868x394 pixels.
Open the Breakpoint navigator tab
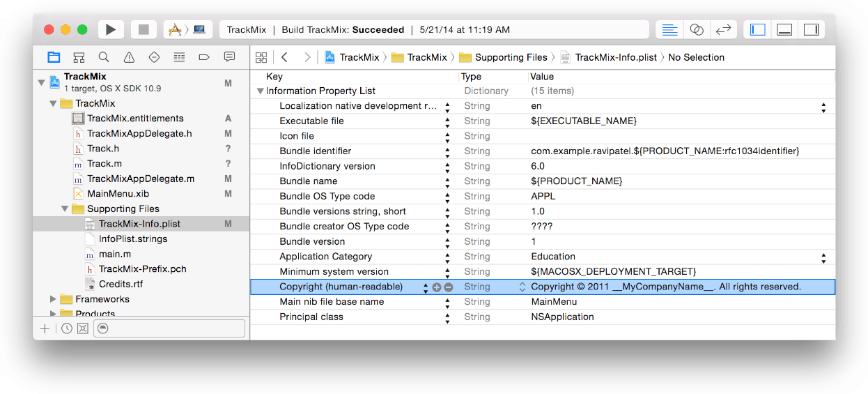(x=204, y=57)
